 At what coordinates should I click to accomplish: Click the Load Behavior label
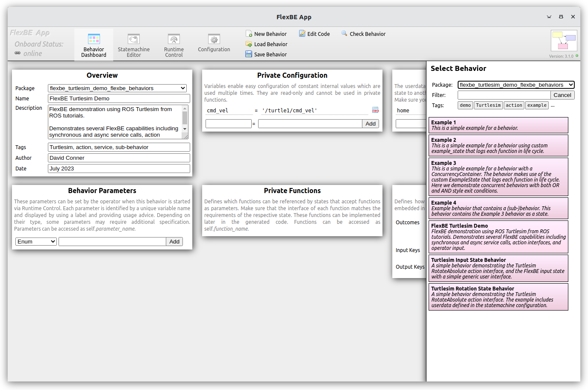click(271, 44)
